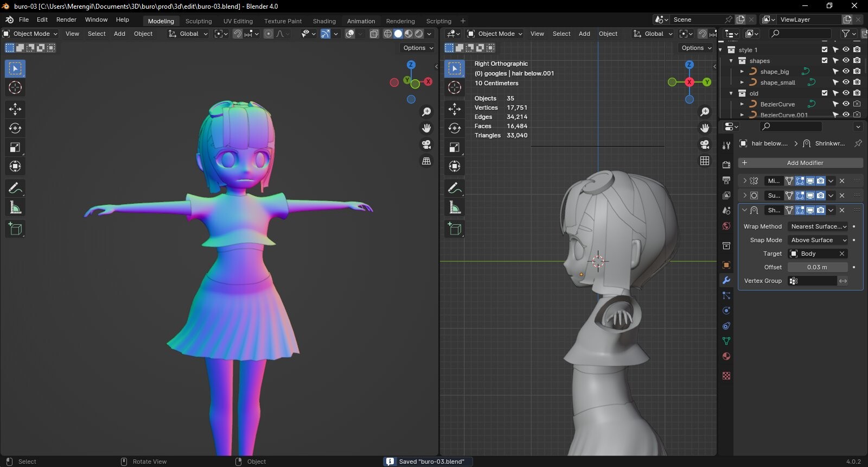Open the View Layer properties tab
868x467 pixels.
click(x=726, y=195)
